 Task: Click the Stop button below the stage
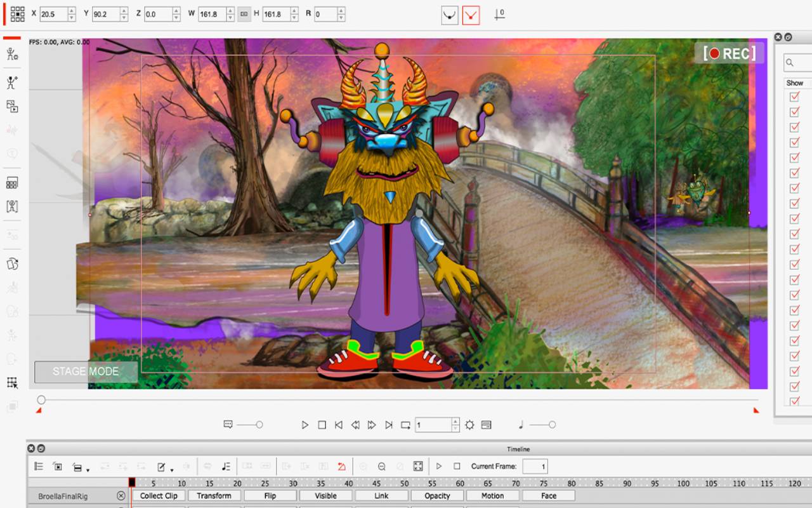pyautogui.click(x=322, y=425)
